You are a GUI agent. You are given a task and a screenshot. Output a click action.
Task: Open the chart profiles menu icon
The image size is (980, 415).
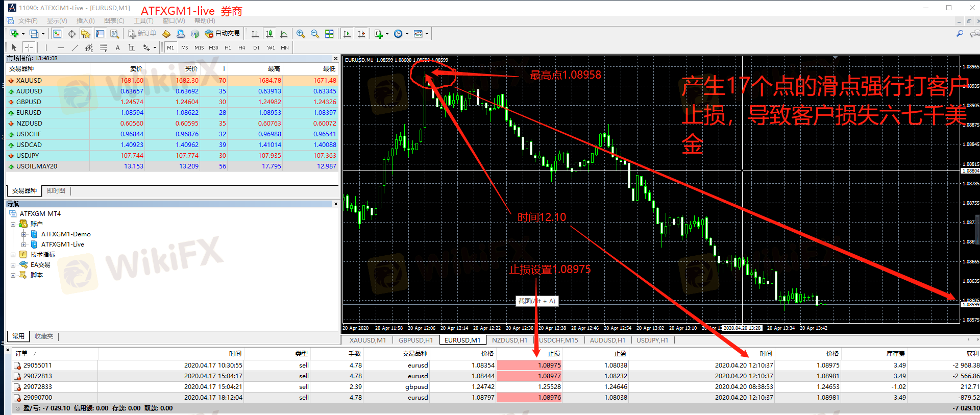point(34,34)
